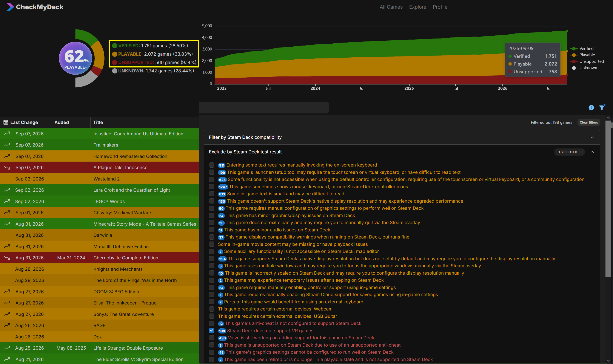
Task: Click the upward trend arrow for Trailmakers
Action: tap(7, 145)
